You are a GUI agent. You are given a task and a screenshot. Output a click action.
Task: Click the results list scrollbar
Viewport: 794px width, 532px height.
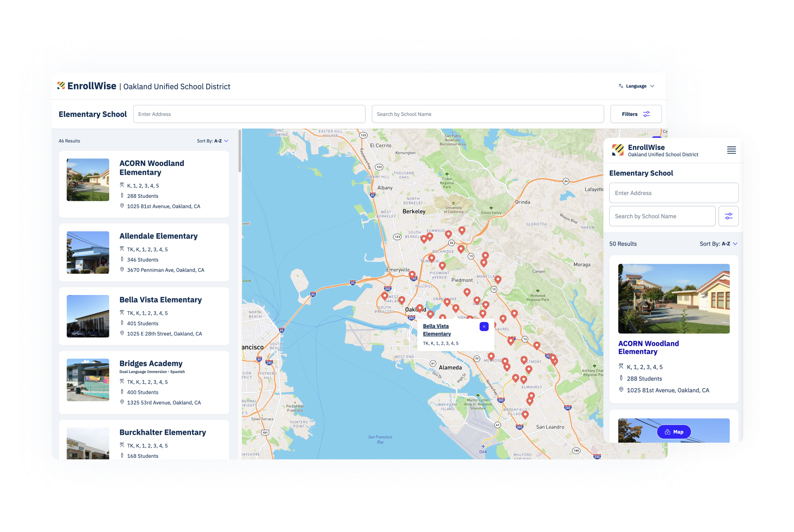(240, 151)
